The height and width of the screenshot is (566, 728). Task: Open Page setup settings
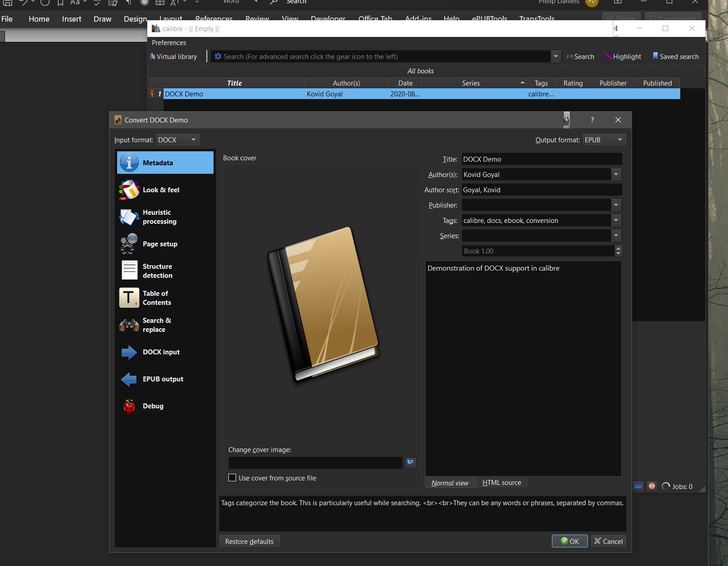click(x=165, y=244)
